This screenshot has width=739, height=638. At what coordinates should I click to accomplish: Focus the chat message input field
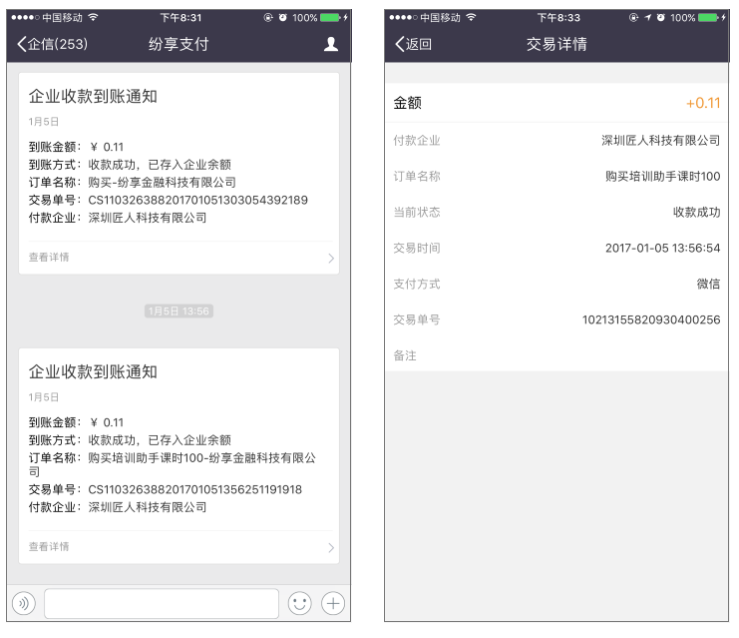[161, 604]
